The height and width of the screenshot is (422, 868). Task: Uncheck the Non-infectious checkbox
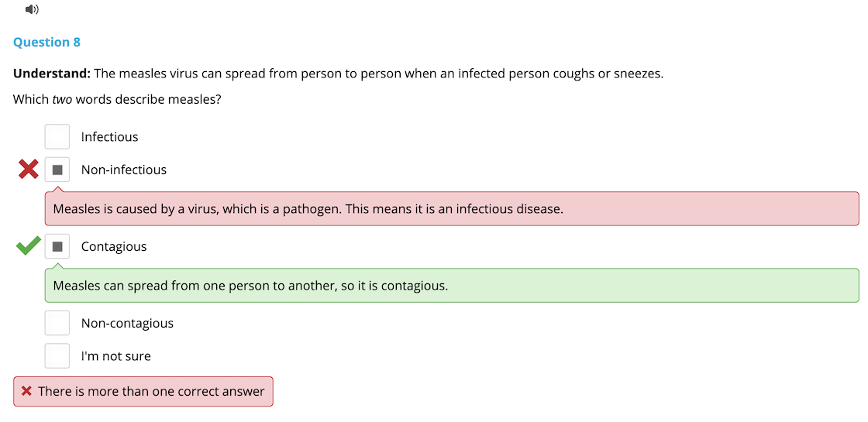(57, 170)
